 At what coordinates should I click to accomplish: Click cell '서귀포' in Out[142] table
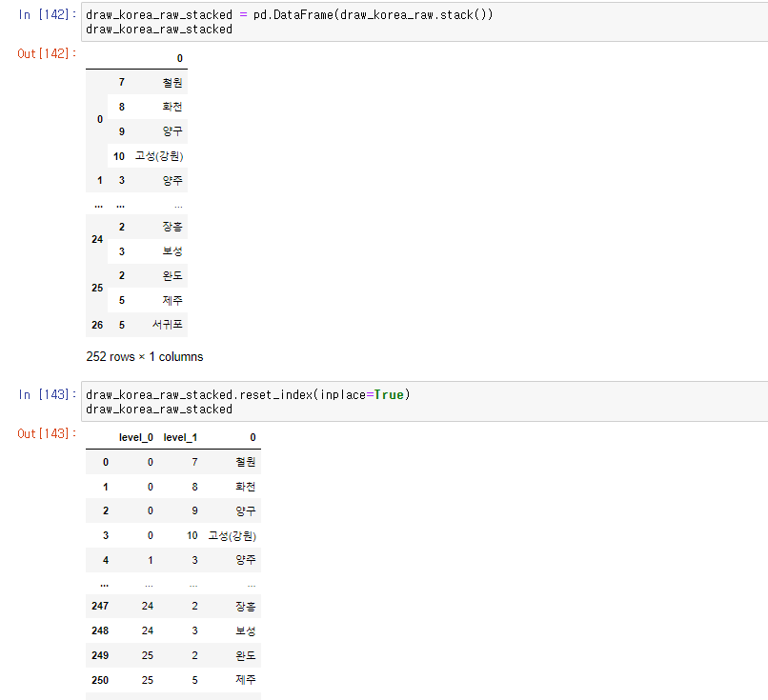point(168,325)
